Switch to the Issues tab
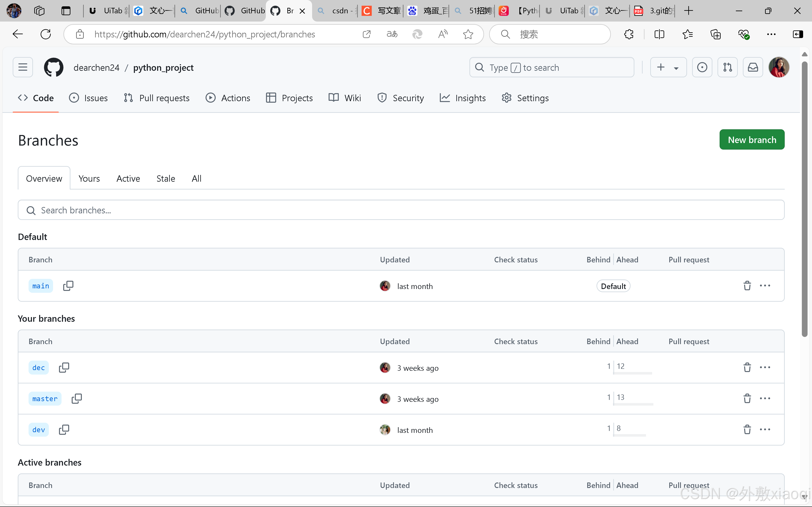Screen dimensions: 812x507 [88, 98]
